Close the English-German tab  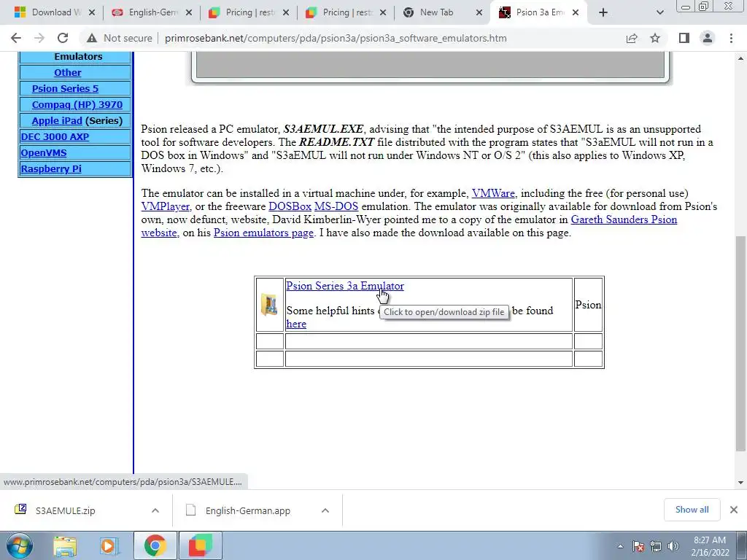coord(189,13)
